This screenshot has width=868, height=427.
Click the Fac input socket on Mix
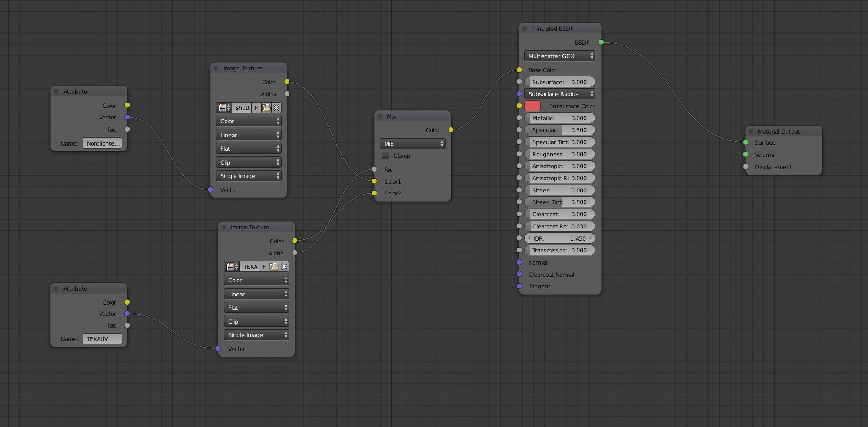point(374,169)
